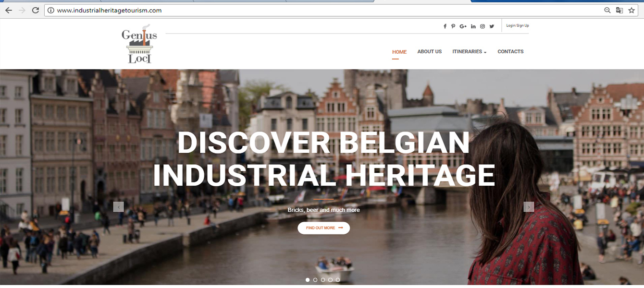Click the Pinterest icon in header
The width and height of the screenshot is (644, 288).
click(453, 26)
